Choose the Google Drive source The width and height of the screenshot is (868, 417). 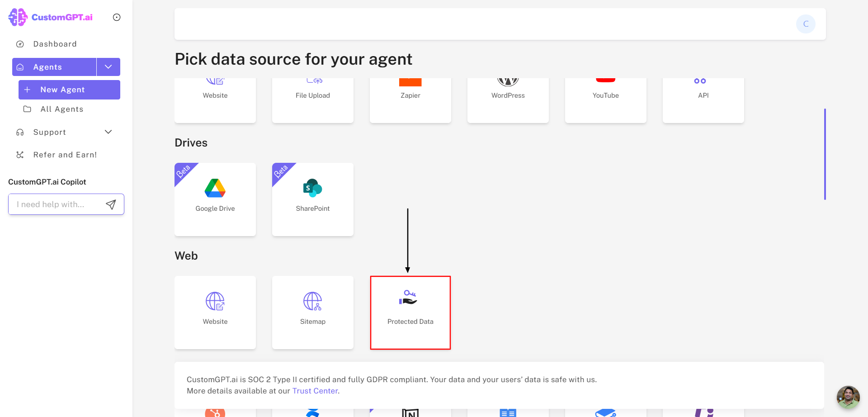215,199
